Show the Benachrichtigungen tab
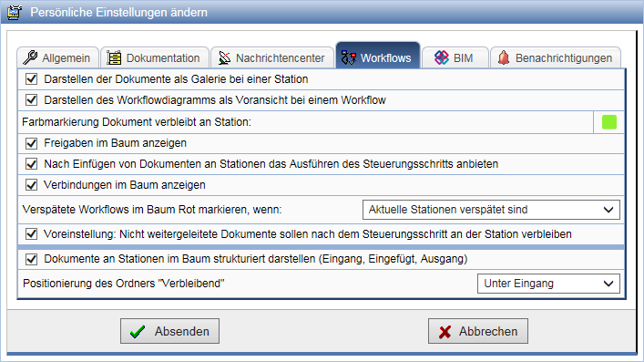 556,57
